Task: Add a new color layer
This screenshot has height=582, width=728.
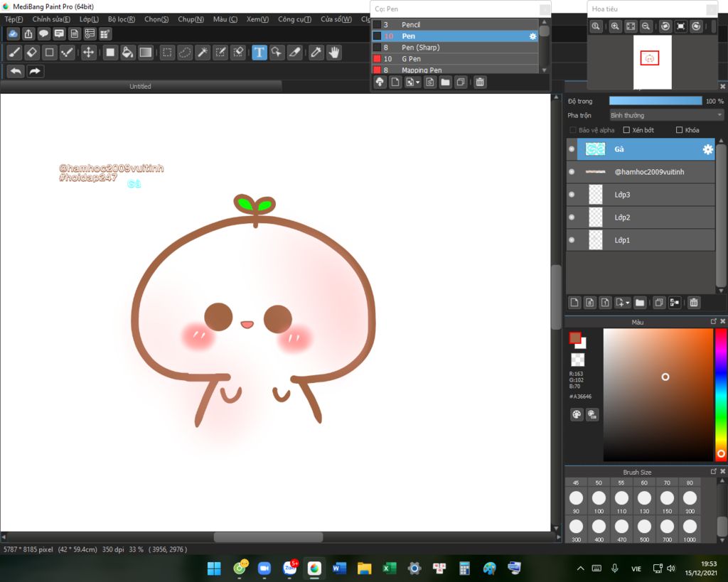Action: (574, 303)
